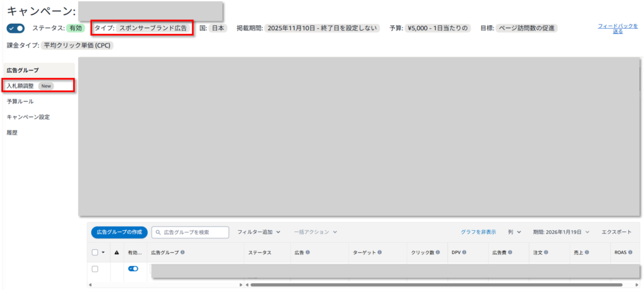
Task: Expand the 列 columns dropdown
Action: 514,232
